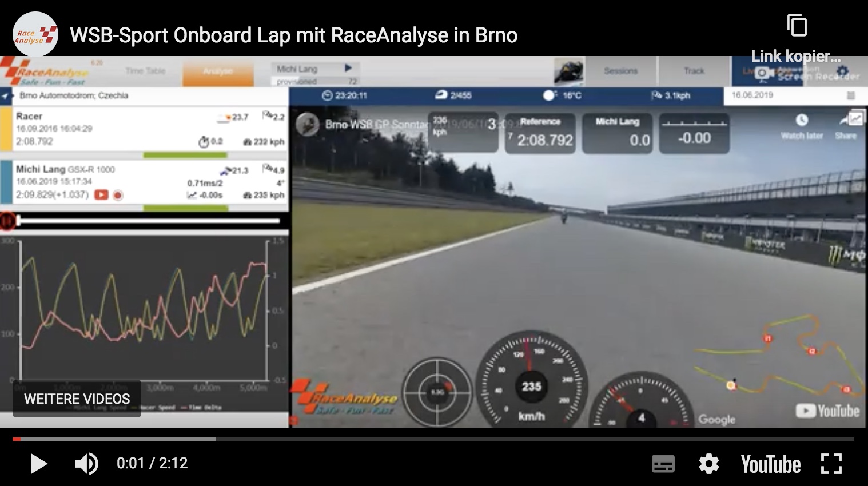Switch to the Track tab
The width and height of the screenshot is (868, 486).
[694, 71]
